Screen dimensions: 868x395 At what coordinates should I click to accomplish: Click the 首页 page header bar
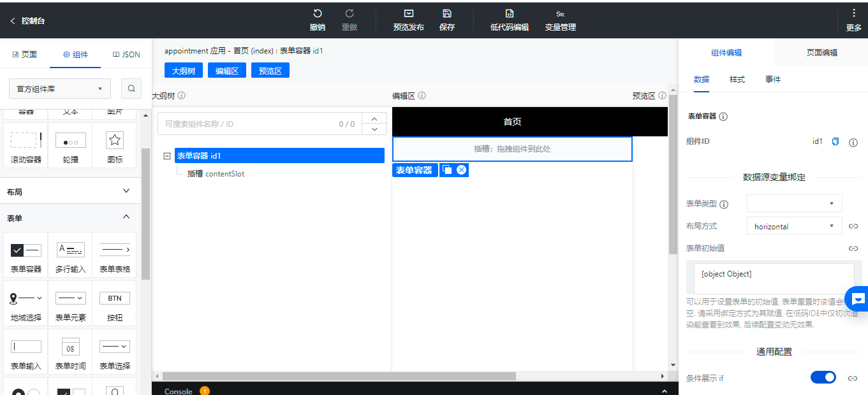point(529,122)
